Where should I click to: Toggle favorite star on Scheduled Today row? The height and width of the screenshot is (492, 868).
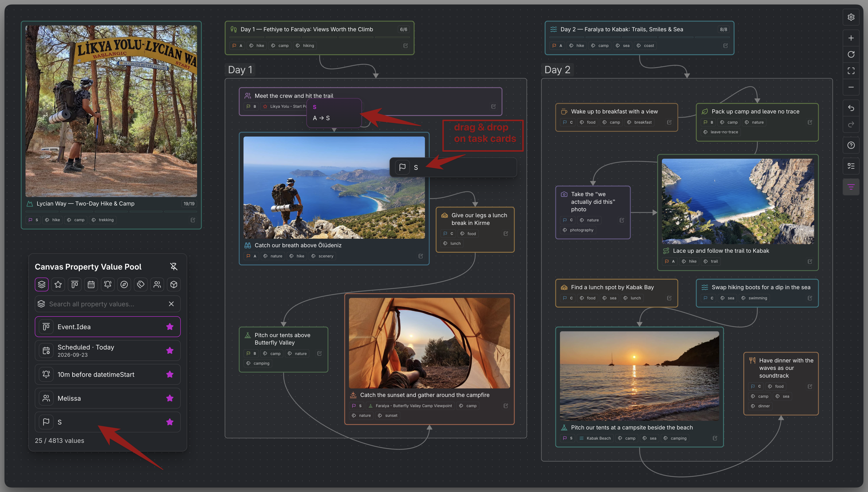point(170,351)
